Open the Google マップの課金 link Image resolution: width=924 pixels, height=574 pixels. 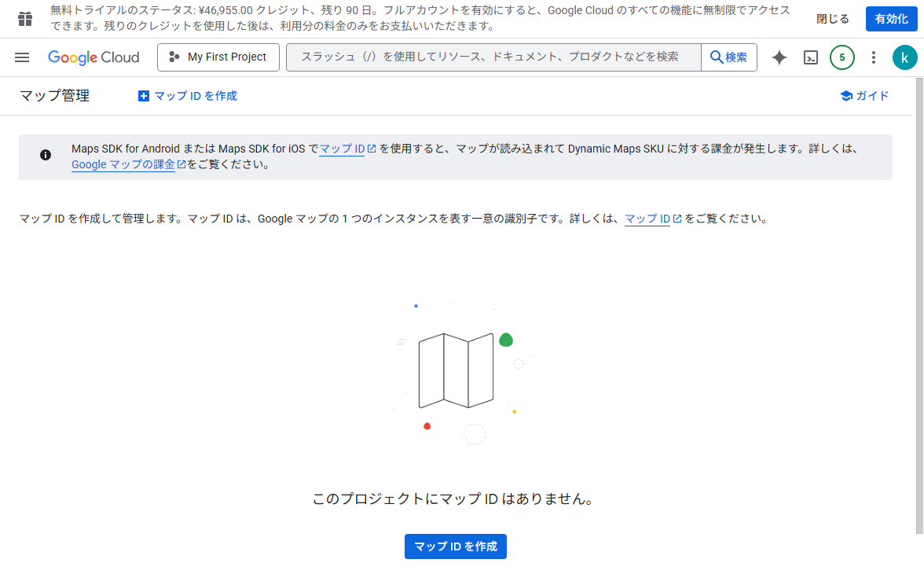[x=123, y=165]
